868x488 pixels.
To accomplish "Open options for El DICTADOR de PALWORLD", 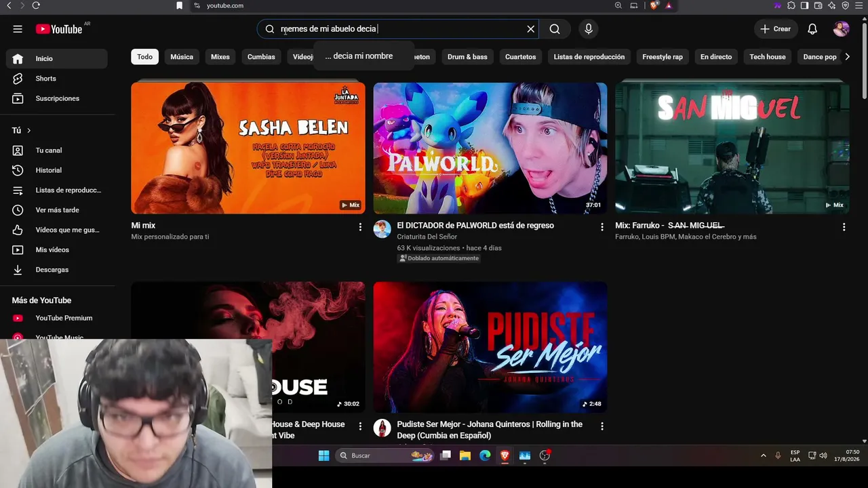I will click(601, 227).
